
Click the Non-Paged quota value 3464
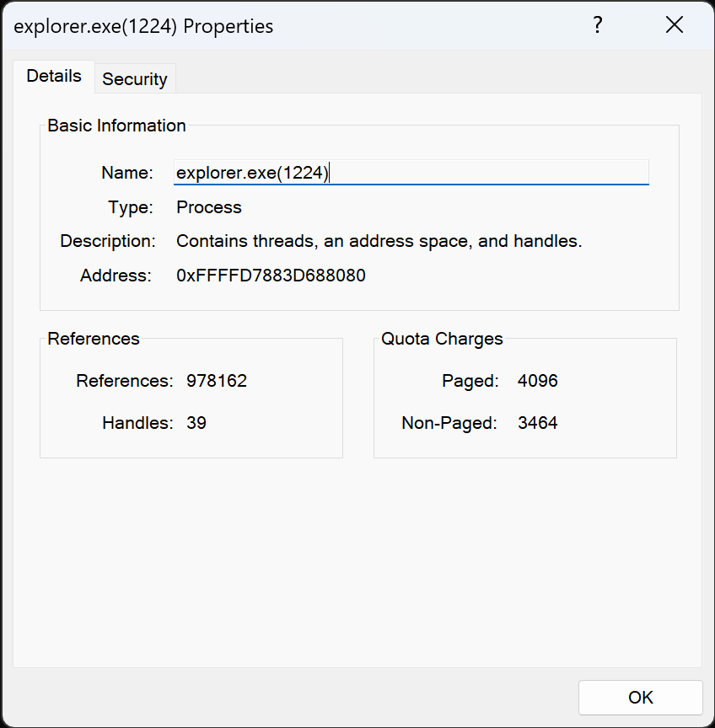pos(538,423)
